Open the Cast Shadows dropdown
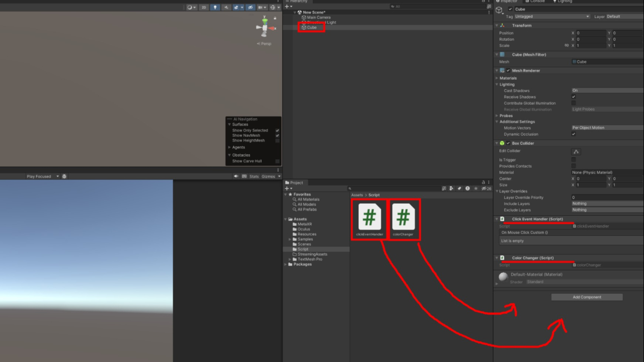The width and height of the screenshot is (644, 362). [x=606, y=90]
